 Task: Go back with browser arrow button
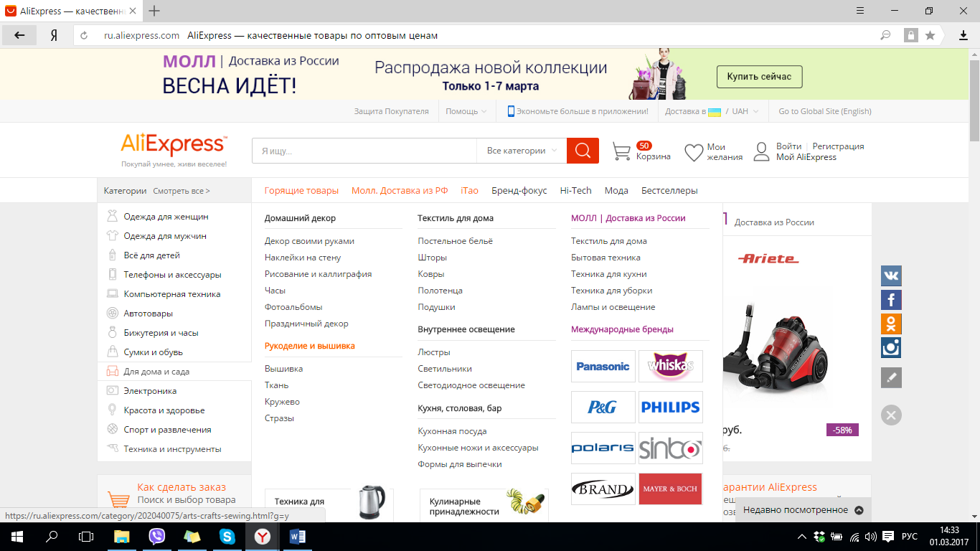click(19, 35)
